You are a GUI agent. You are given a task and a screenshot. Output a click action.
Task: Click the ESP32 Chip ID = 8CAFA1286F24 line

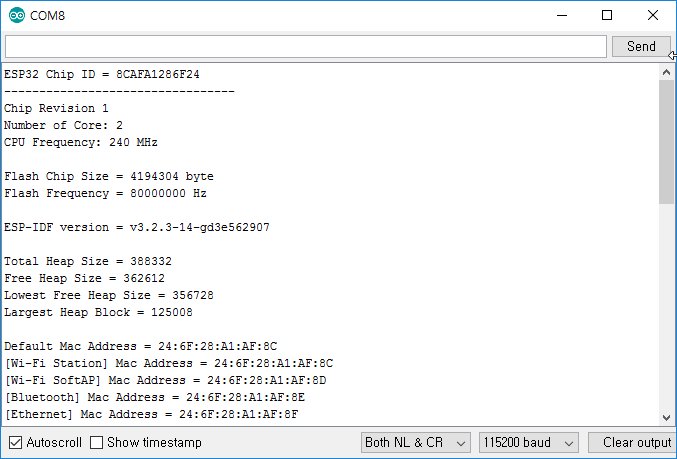[x=102, y=74]
